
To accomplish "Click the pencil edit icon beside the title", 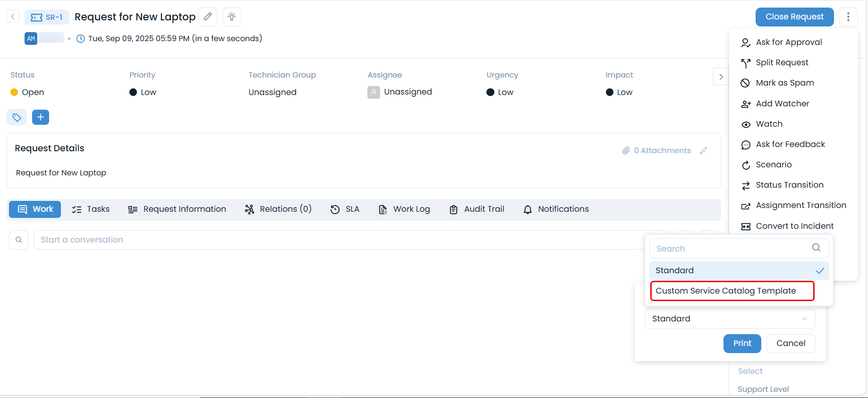I will [207, 17].
